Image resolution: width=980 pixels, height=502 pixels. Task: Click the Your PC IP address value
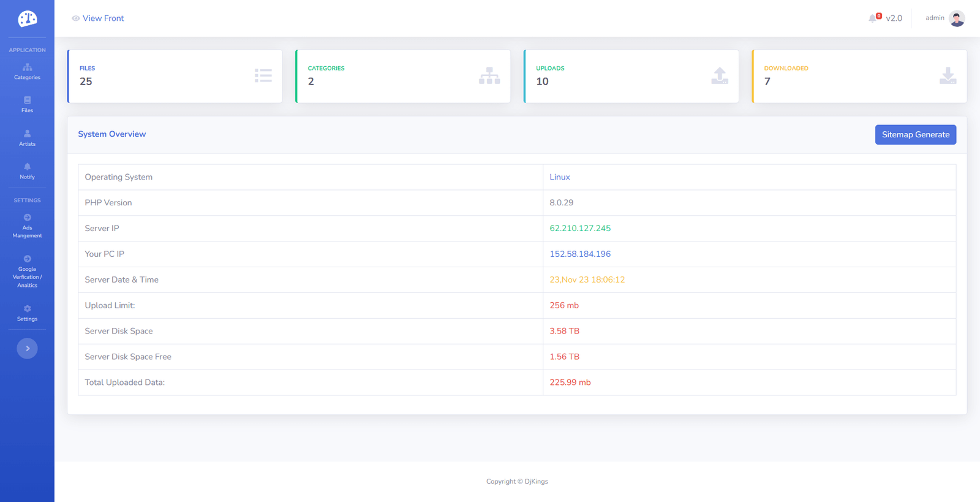579,254
